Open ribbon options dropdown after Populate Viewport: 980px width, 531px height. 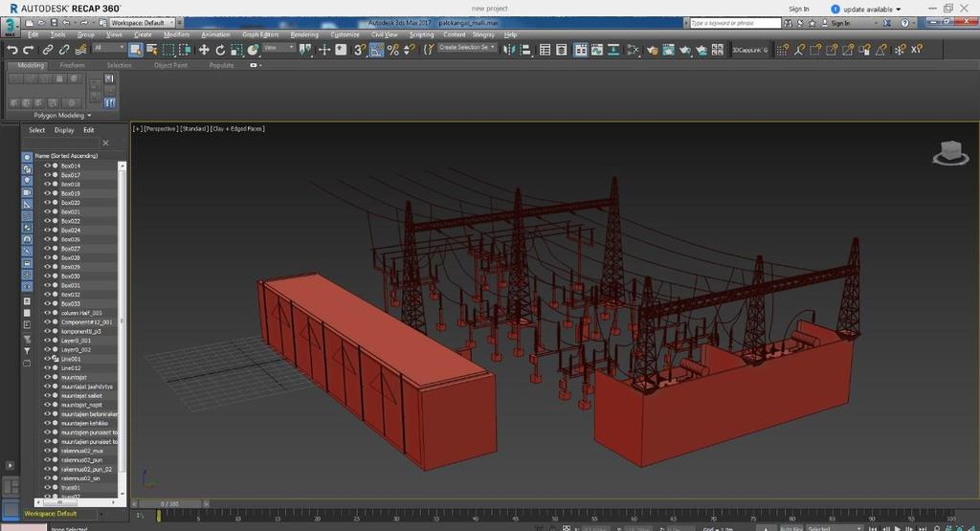point(256,65)
